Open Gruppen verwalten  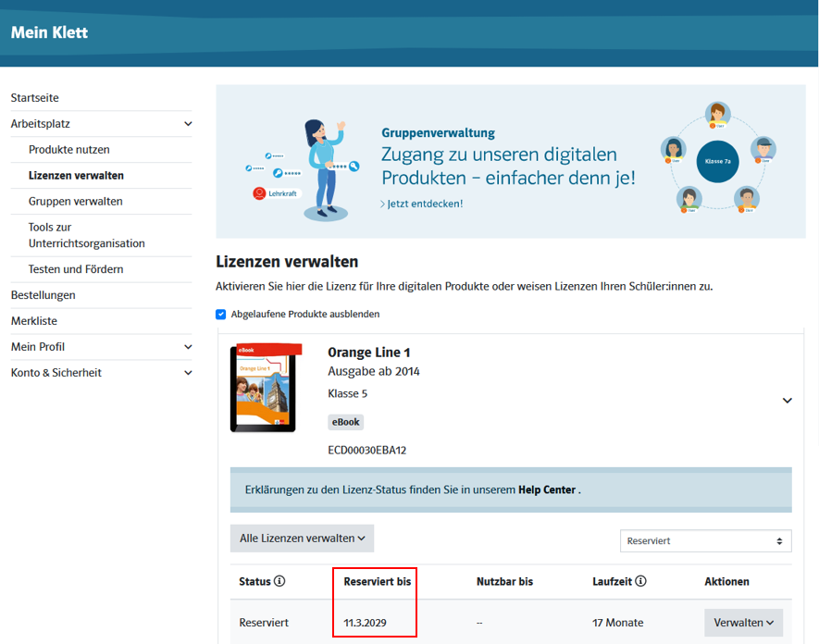click(76, 201)
